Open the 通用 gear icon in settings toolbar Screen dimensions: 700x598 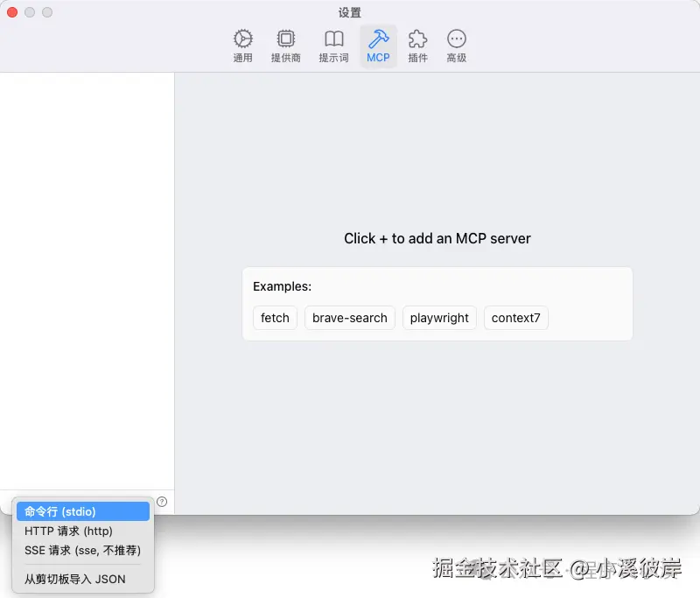click(242, 39)
